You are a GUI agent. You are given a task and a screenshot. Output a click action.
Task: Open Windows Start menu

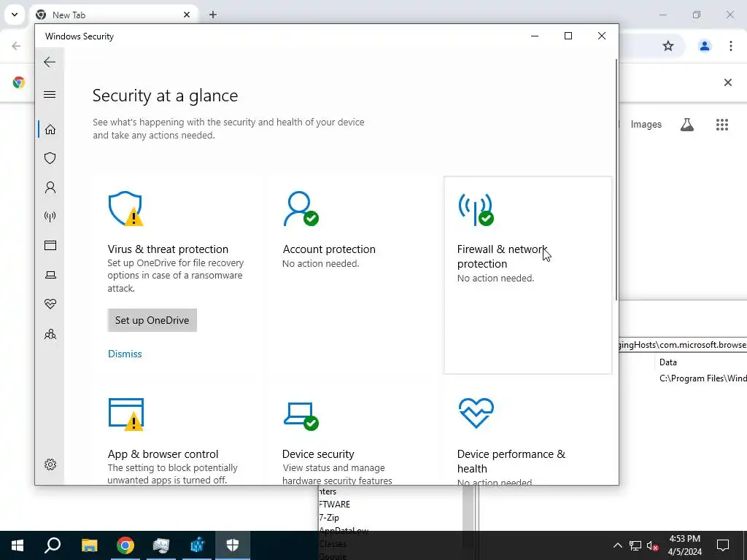tap(18, 545)
